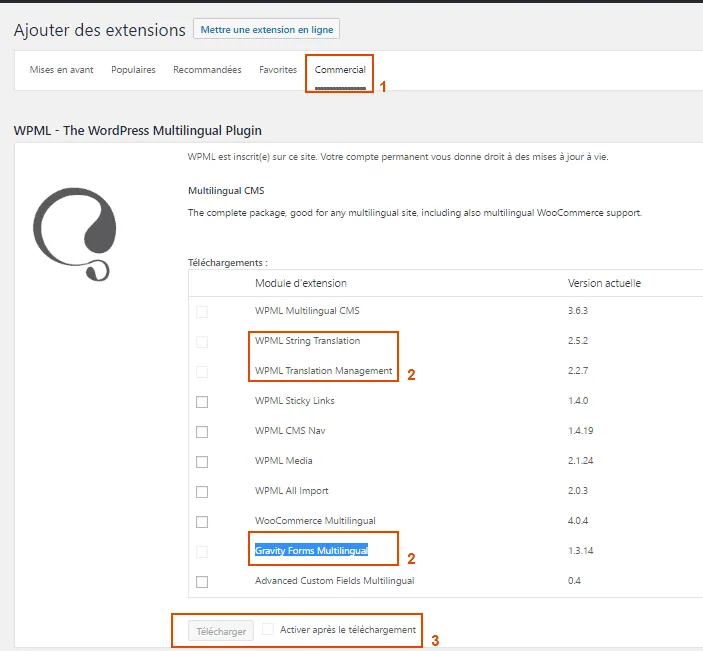703x651 pixels.
Task: Click version 0.4 value
Action: (574, 581)
